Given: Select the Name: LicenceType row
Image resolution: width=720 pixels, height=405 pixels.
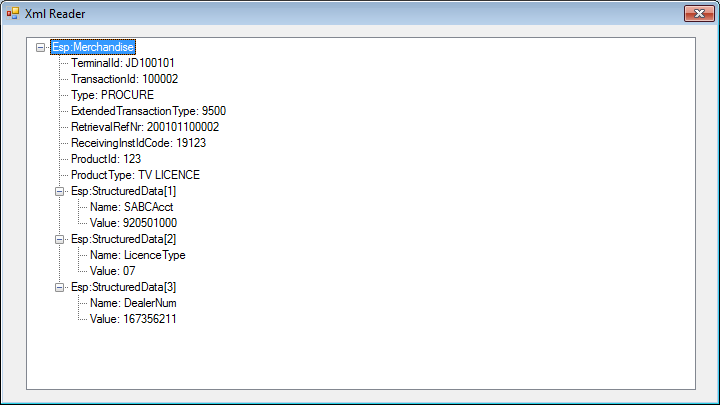Looking at the screenshot, I should point(138,255).
